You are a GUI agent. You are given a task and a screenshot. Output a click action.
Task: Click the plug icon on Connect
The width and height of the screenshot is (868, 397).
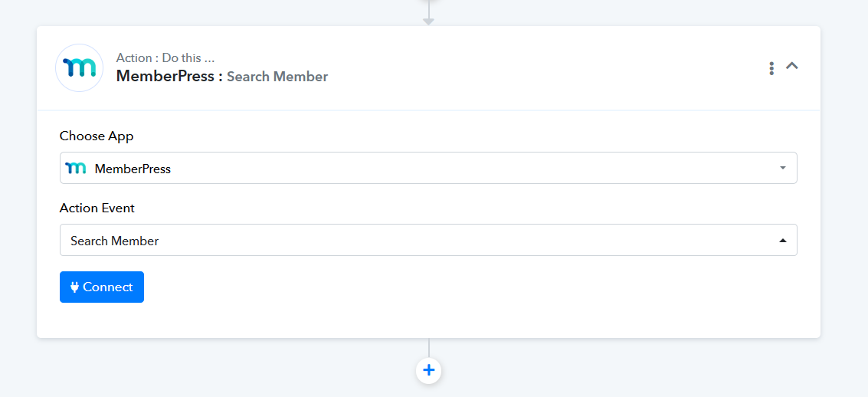coord(75,287)
